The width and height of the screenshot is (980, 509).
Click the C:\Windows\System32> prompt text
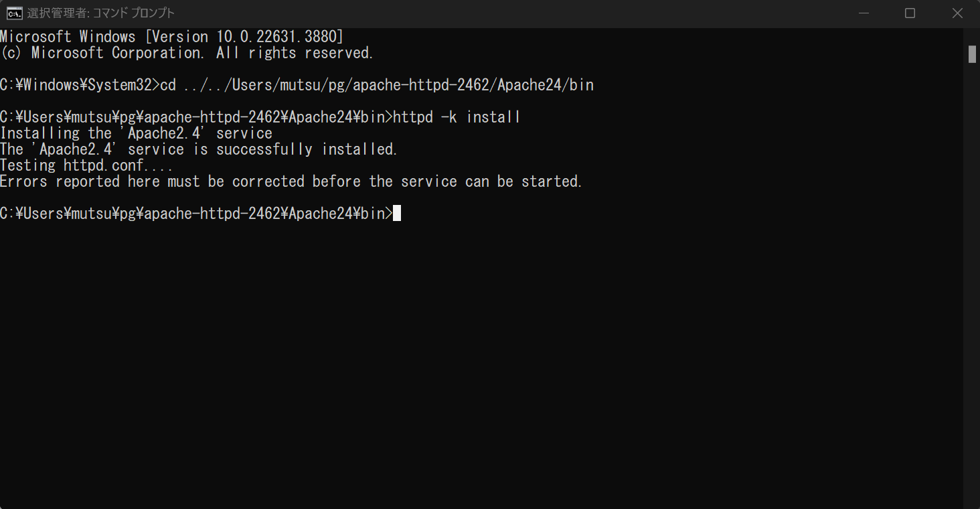click(80, 85)
